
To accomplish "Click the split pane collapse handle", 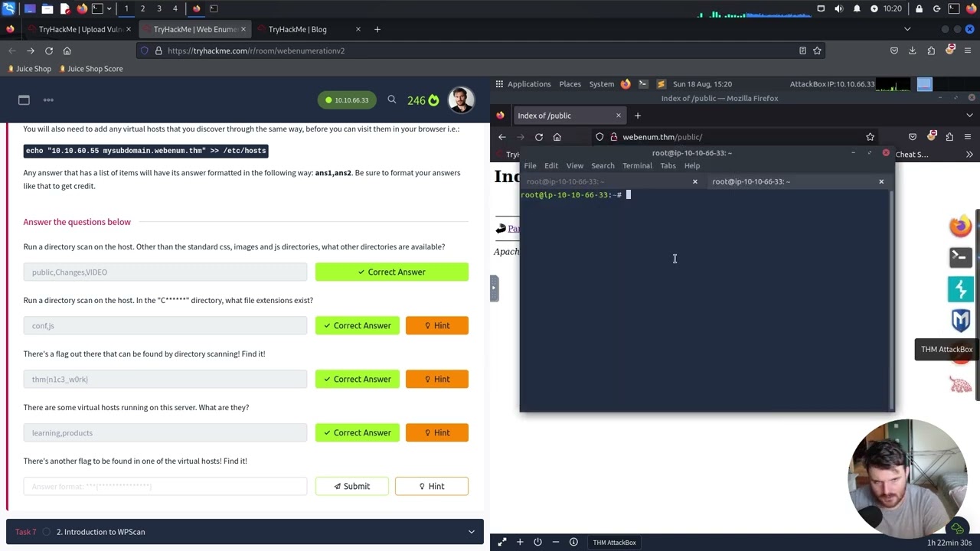I will 495,289.
